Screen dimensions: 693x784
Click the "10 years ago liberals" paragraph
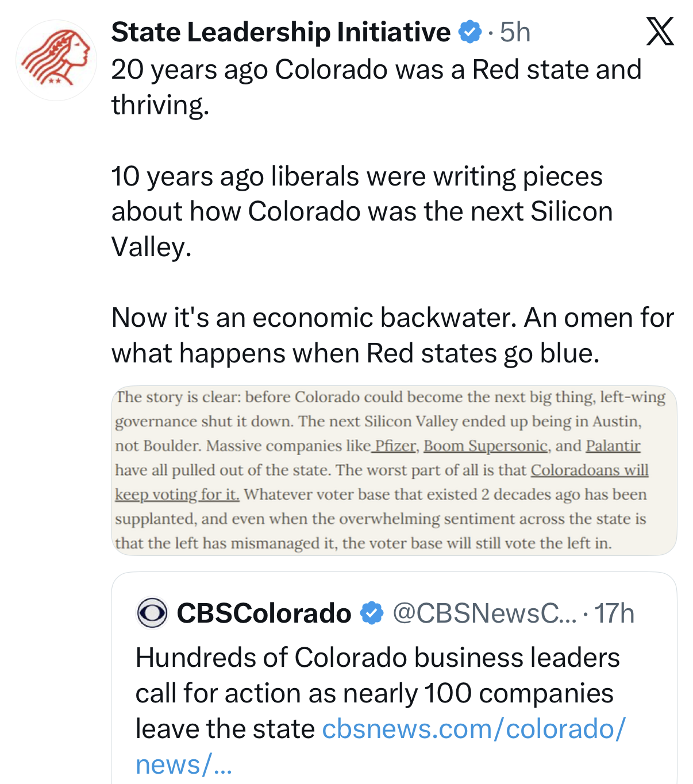(x=361, y=211)
